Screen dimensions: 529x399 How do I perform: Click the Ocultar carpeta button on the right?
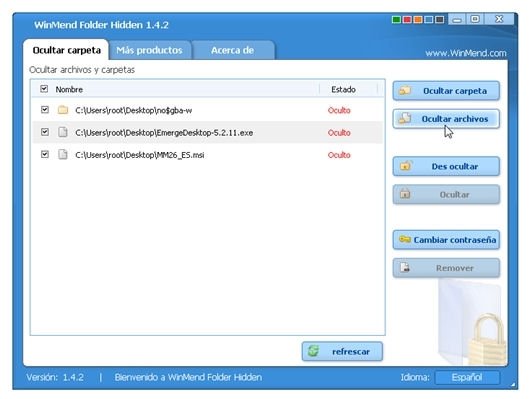point(446,91)
